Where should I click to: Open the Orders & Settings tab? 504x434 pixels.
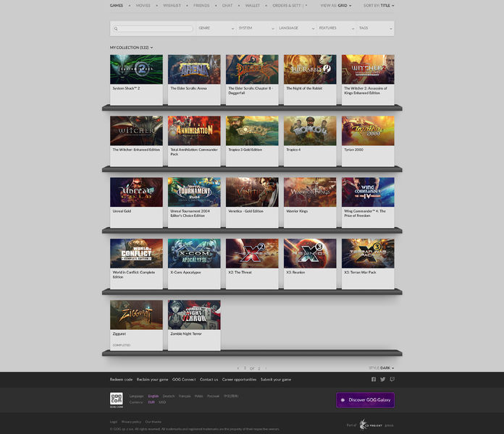coord(288,6)
